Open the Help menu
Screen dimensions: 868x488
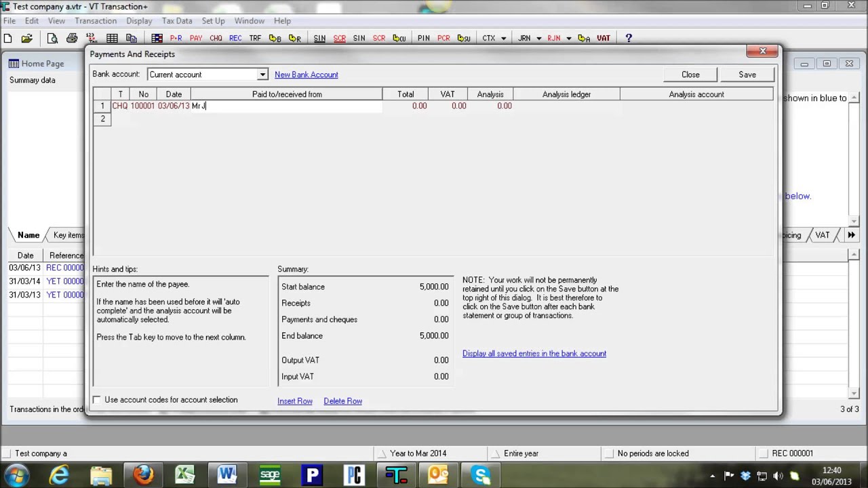(282, 21)
